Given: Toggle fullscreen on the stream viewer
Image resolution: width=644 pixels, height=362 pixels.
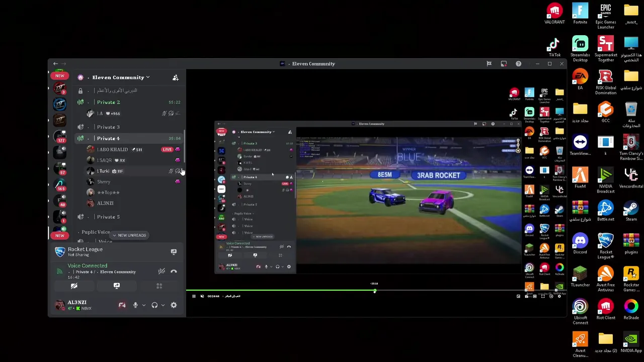Looking at the screenshot, I should (543, 296).
